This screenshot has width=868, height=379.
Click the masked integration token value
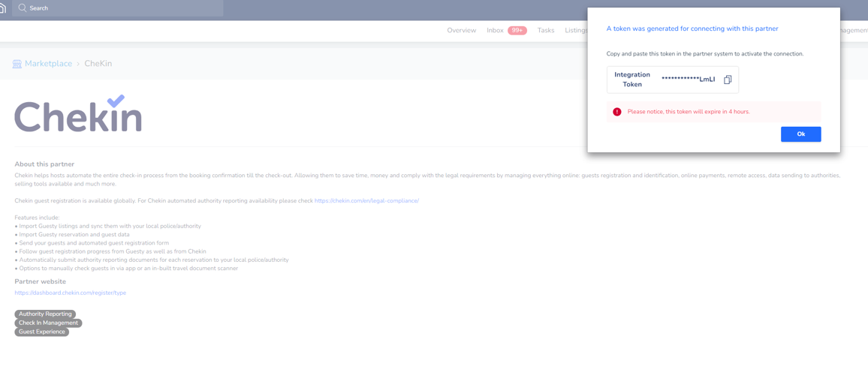pyautogui.click(x=688, y=80)
